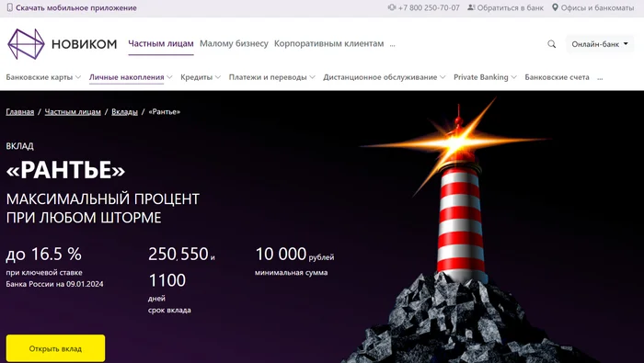Click the срок вклада label

(x=169, y=310)
